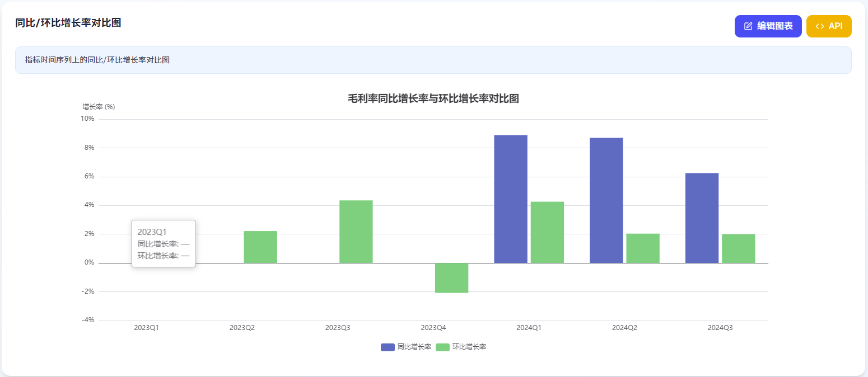Click the y-axis title 增长率 (%)

pyautogui.click(x=99, y=107)
